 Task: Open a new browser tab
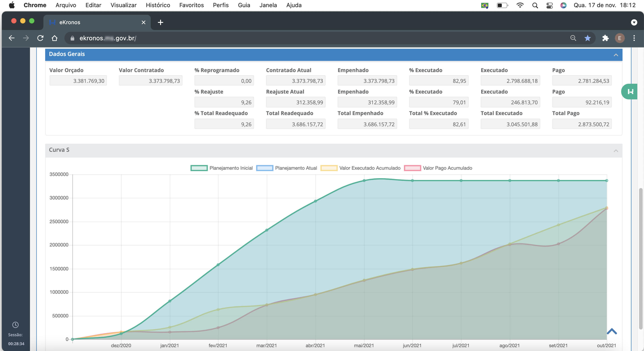[161, 22]
